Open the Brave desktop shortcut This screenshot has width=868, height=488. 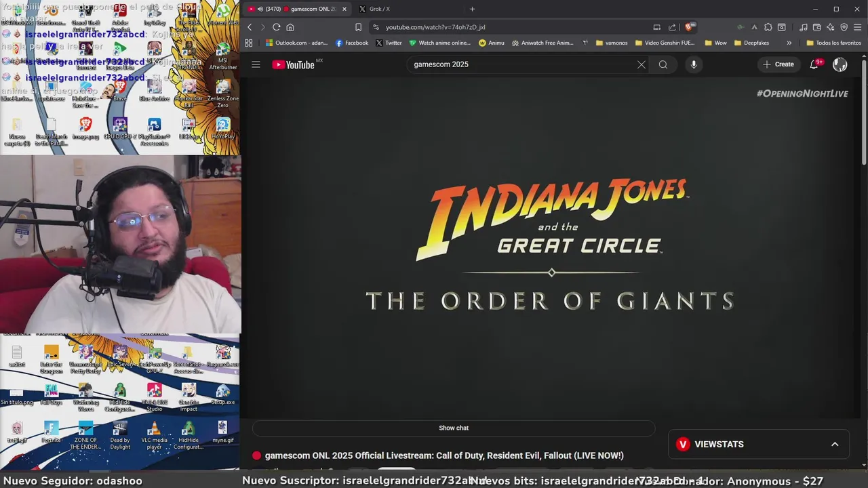(120, 90)
